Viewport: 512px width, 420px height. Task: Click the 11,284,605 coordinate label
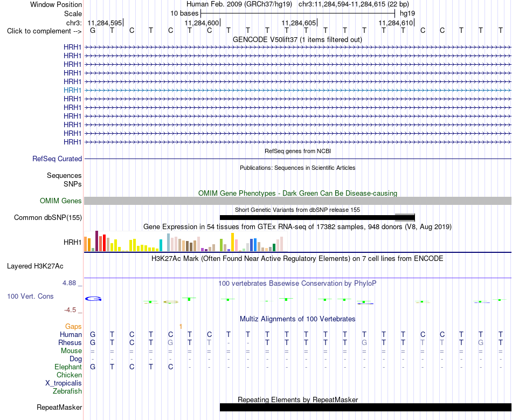tap(299, 23)
